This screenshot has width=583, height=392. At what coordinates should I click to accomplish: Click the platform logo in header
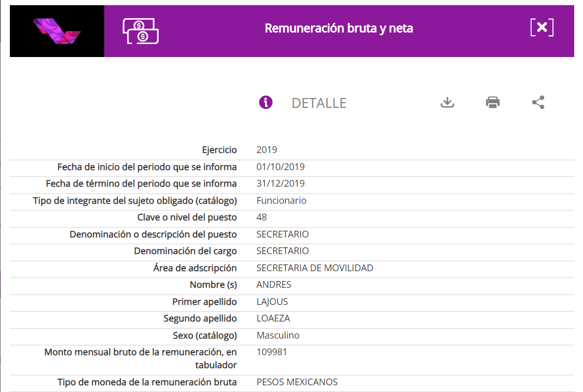[57, 31]
